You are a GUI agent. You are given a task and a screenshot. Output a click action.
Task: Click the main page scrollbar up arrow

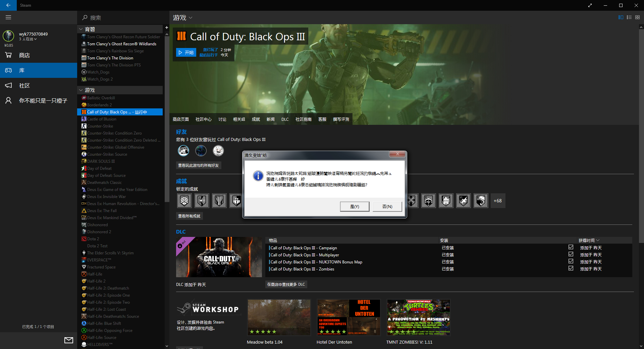tap(641, 27)
